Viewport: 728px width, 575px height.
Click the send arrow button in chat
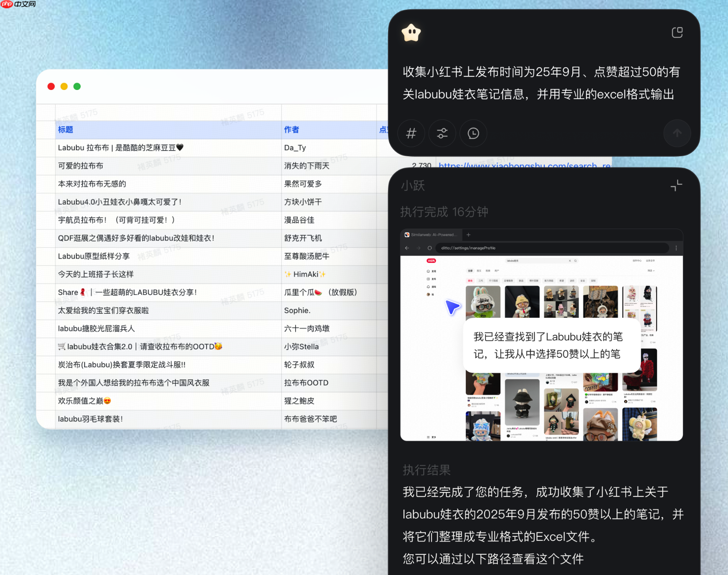click(x=677, y=133)
